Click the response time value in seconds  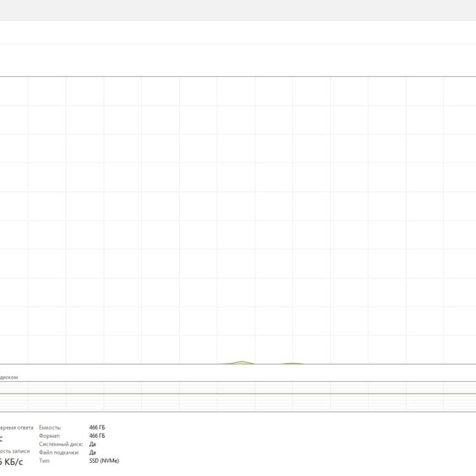[x=1, y=438]
